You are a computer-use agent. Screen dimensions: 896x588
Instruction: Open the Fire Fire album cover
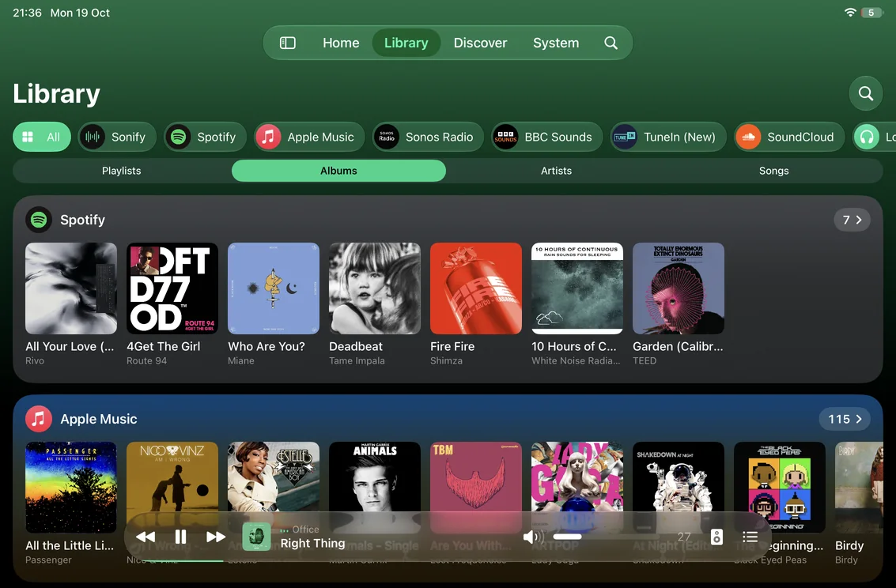pyautogui.click(x=475, y=288)
